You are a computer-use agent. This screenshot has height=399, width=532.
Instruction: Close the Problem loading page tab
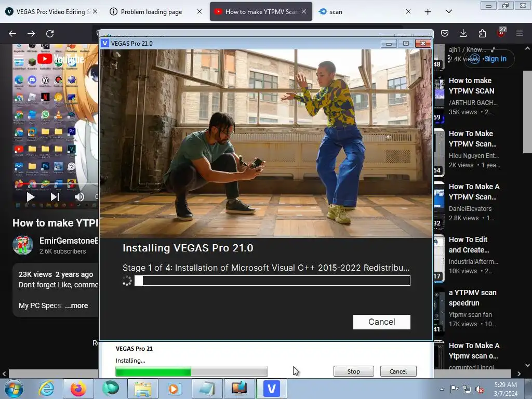tap(199, 11)
